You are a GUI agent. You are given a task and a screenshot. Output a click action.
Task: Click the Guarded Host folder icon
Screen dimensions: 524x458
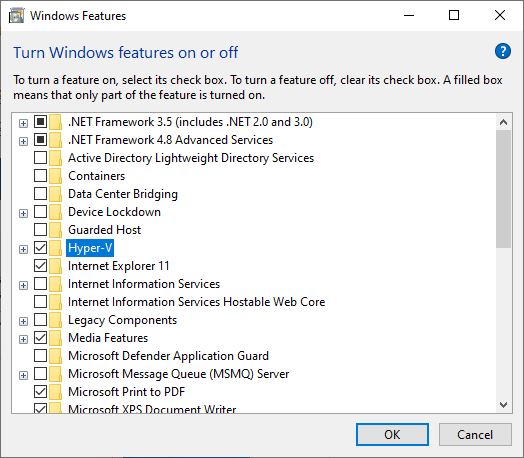(x=56, y=230)
